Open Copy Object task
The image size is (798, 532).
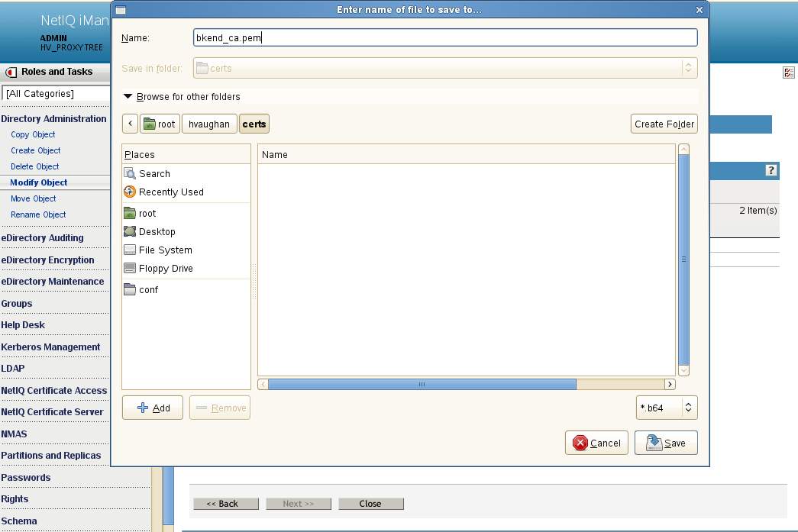coord(33,134)
